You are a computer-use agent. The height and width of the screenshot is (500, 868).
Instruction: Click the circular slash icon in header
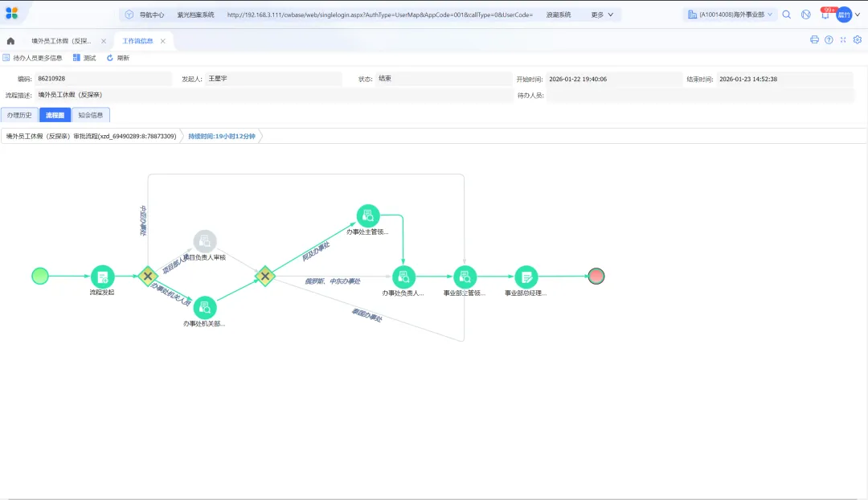[806, 15]
